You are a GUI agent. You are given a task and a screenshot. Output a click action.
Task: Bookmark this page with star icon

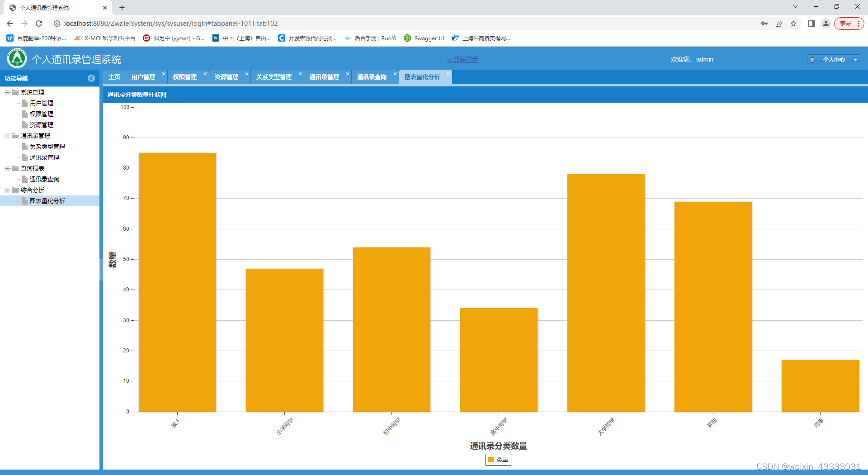(x=793, y=24)
